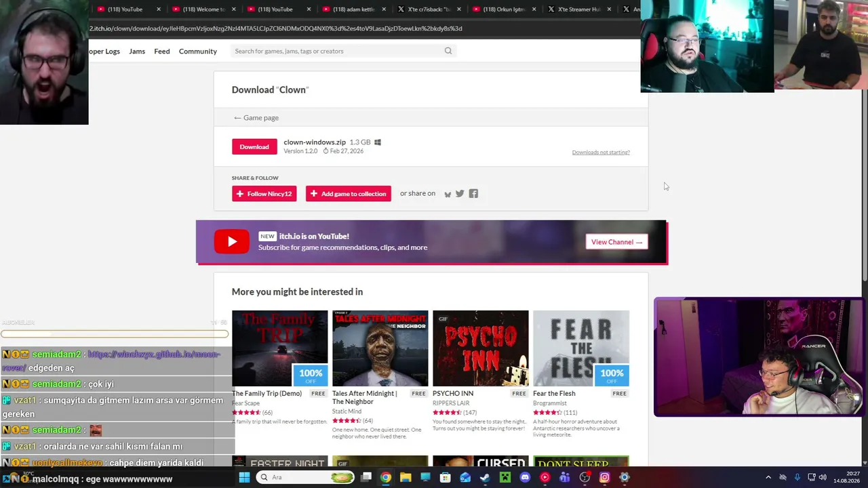Screen dimensions: 868x488
Task: Open the PSYCHO INN game thumbnail
Action: pyautogui.click(x=481, y=348)
